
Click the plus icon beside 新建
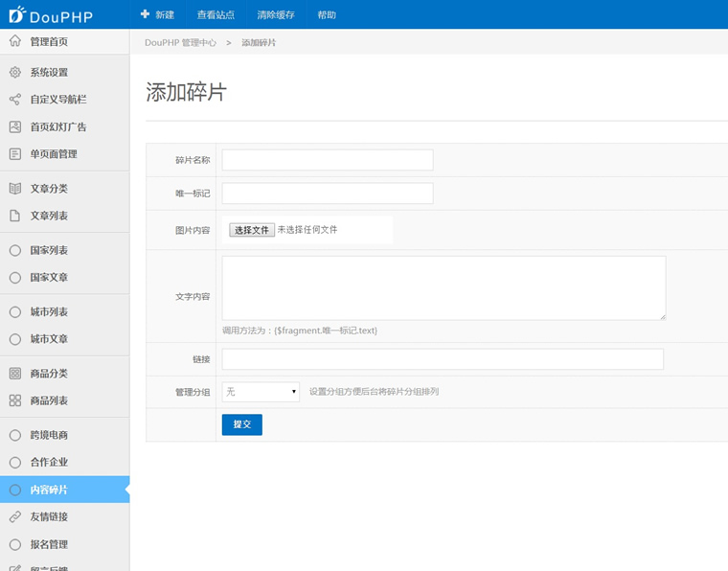145,14
